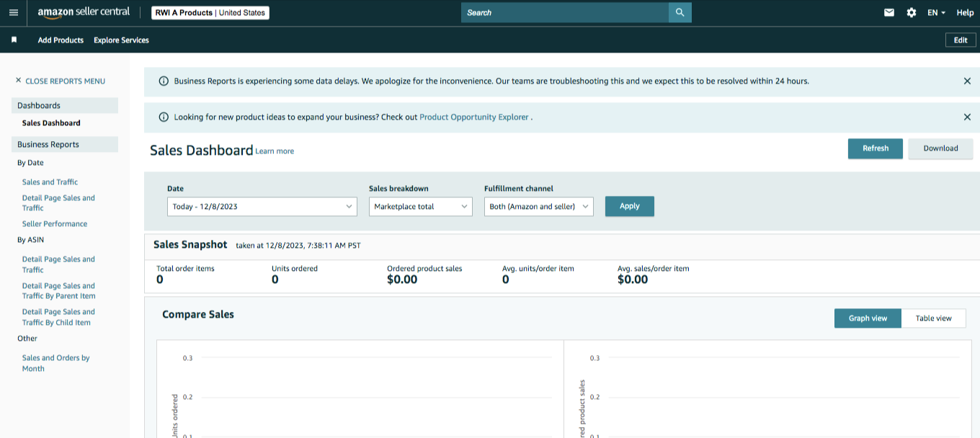Open the hamburger navigation menu
Screen dimensions: 980x438
(x=13, y=13)
